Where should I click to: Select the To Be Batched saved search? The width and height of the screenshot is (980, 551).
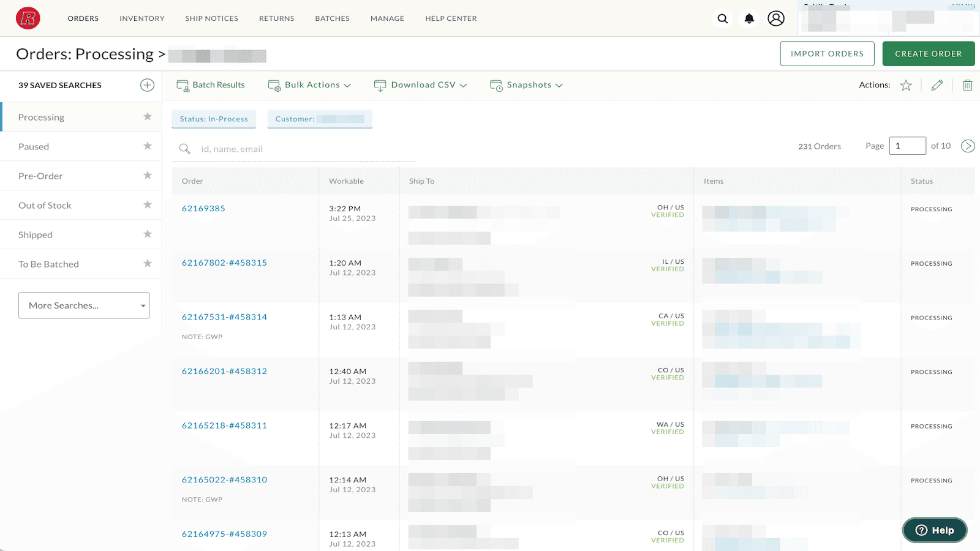pyautogui.click(x=81, y=264)
